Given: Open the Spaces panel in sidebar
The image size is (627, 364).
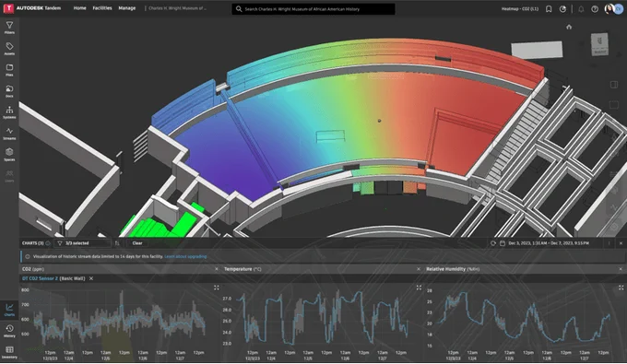Looking at the screenshot, I should coord(9,154).
